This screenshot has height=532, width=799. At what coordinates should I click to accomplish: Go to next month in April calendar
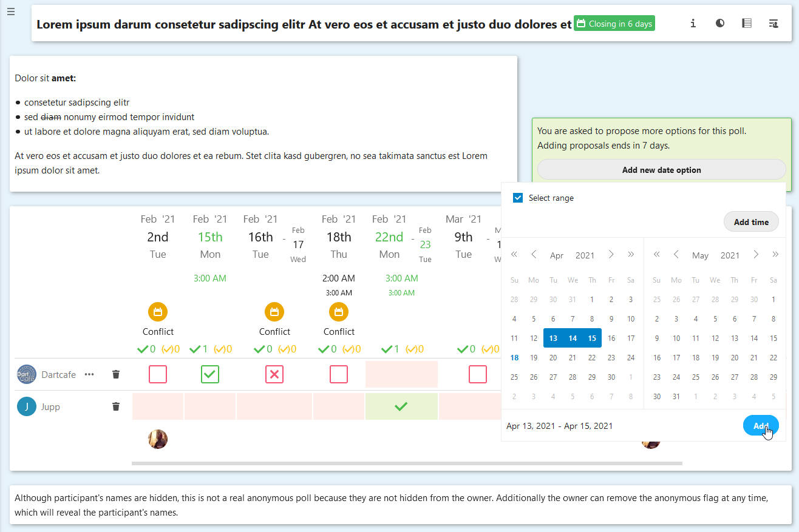611,254
